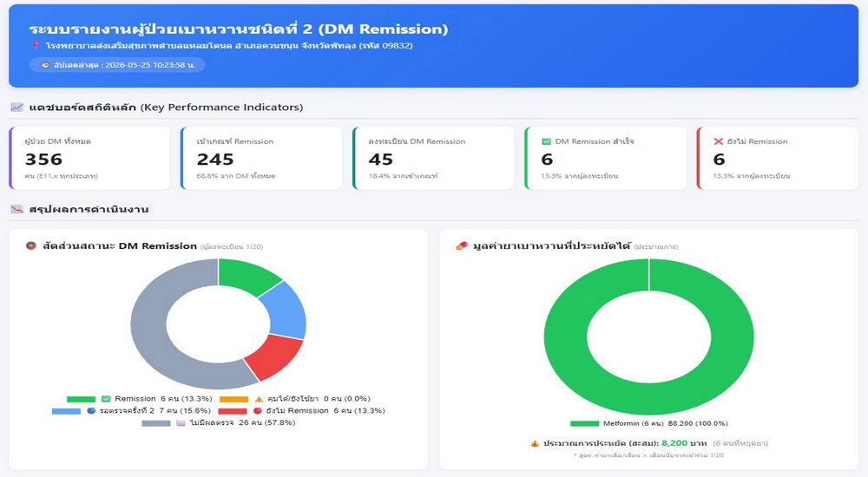Click the 'ไม่มีผลตรวจ 26 คน (57.8%)' legend label
The height and width of the screenshot is (477, 868).
[x=242, y=422]
